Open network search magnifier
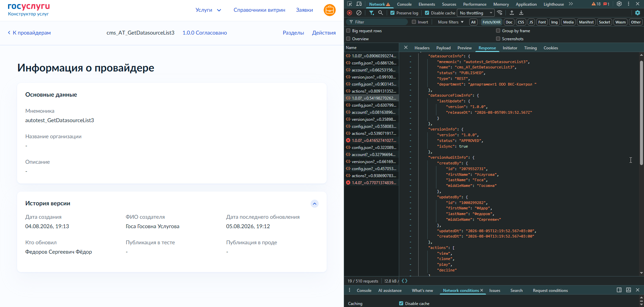644x307 pixels. click(381, 13)
